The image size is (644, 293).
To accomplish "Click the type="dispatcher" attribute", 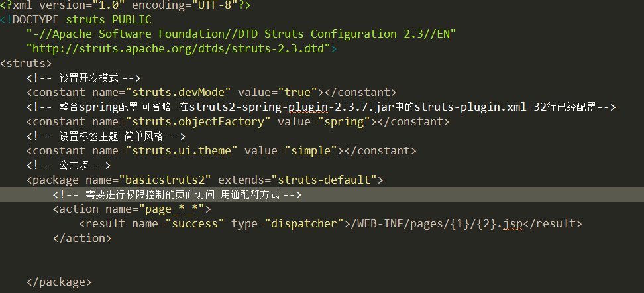I will click(288, 223).
